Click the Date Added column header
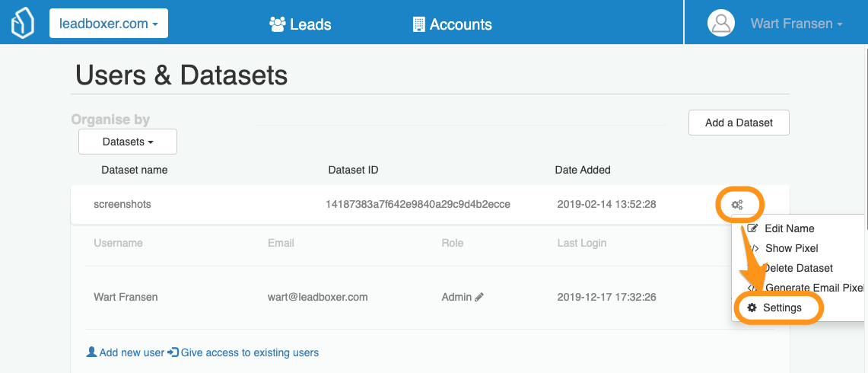868x373 pixels. point(583,171)
